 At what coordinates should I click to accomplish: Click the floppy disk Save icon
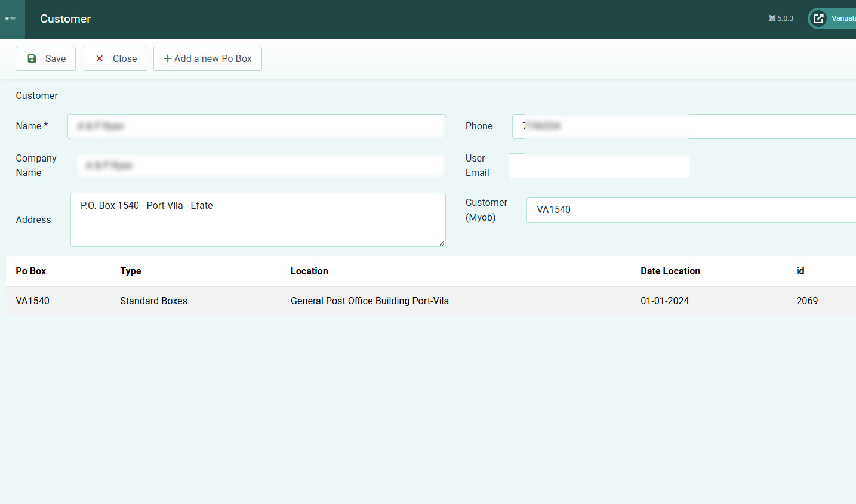(32, 58)
